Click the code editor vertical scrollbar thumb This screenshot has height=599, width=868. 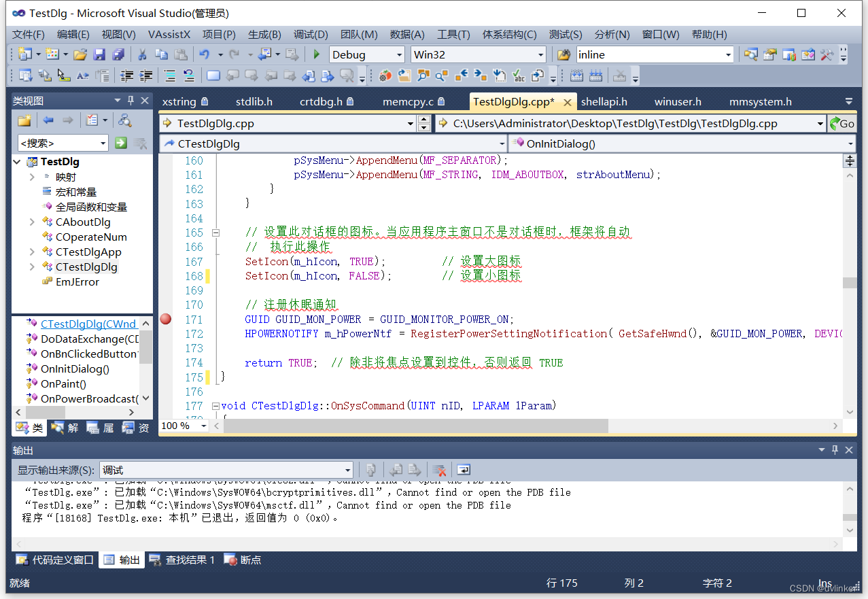(x=850, y=283)
